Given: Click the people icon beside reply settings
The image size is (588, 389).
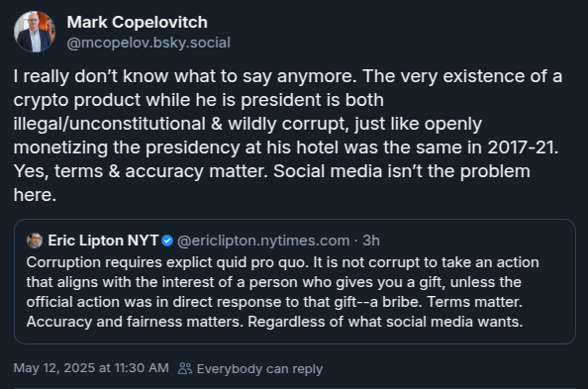Looking at the screenshot, I should click(185, 368).
